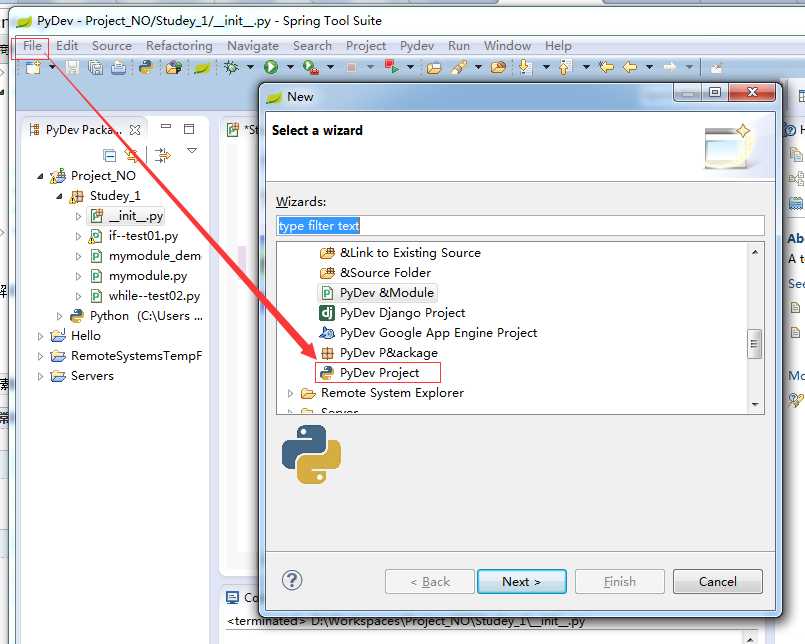Click the green Spring leaf toolbar icon
Viewport: 805px width, 644px height.
pyautogui.click(x=201, y=67)
